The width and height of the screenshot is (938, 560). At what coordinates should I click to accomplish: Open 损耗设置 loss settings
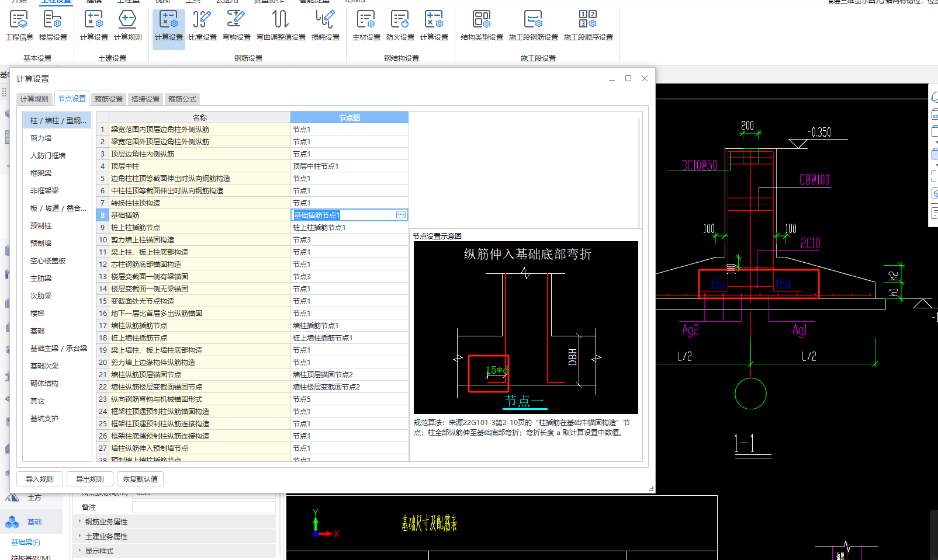(326, 26)
